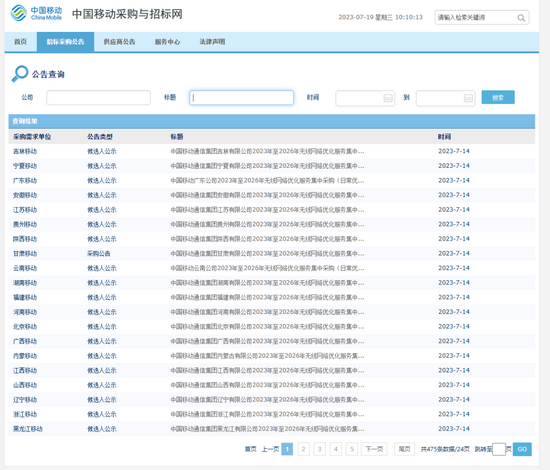Screen dimensions: 550x470
Task: Open the 云南移动 announcement title
Action: pyautogui.click(x=267, y=268)
